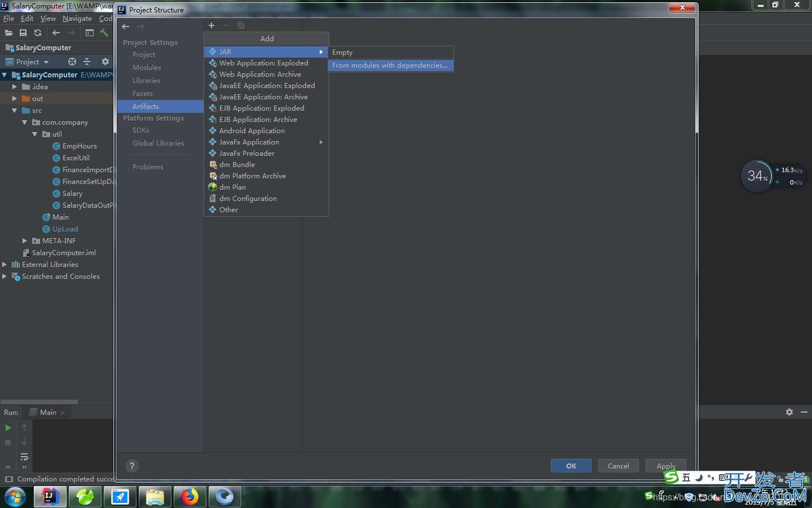Click IntelliJ IDEA icon in taskbar
The height and width of the screenshot is (508, 812).
pos(50,497)
